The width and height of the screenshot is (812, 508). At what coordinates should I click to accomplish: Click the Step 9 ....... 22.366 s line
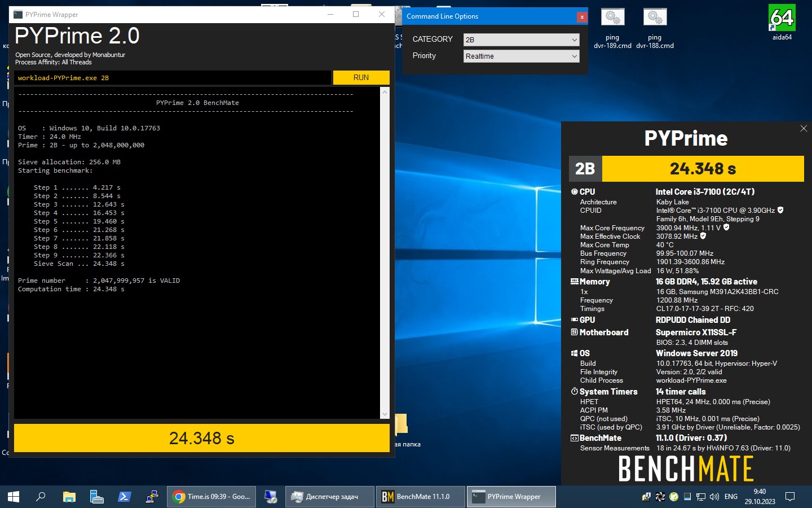point(79,255)
